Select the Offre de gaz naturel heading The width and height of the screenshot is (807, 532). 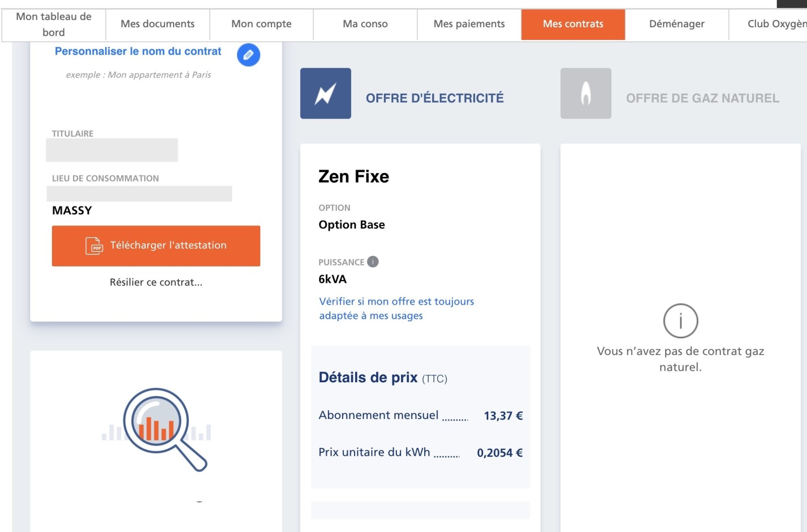(x=703, y=98)
